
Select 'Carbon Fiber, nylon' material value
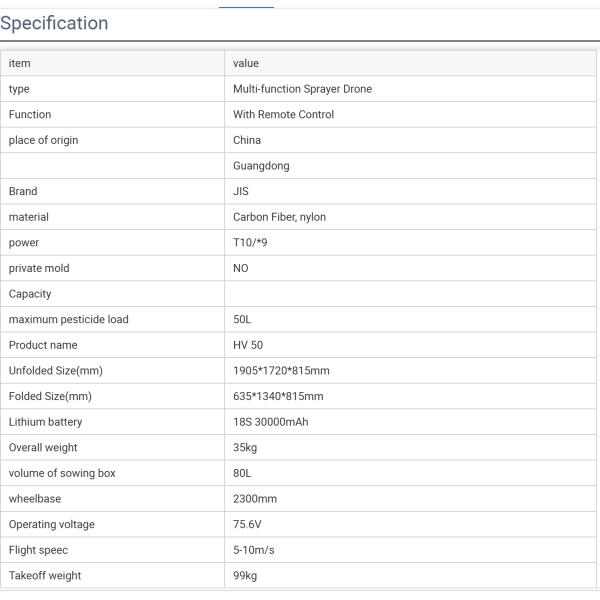(x=279, y=217)
